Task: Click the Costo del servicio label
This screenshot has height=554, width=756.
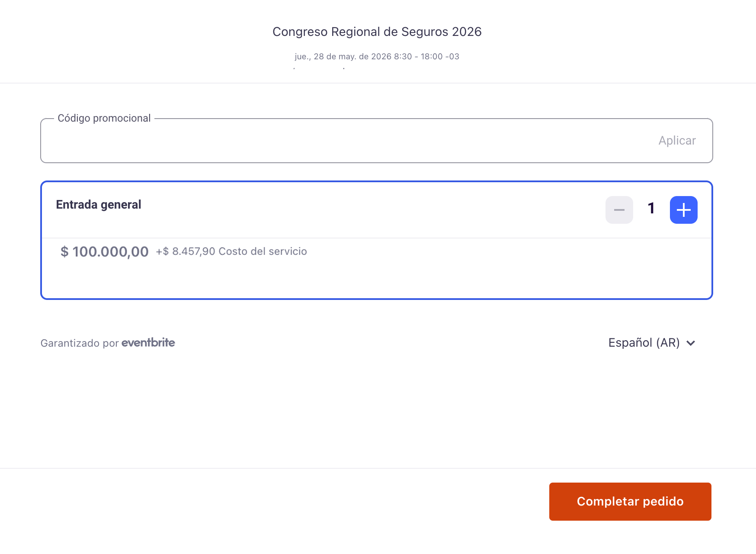Action: point(263,251)
